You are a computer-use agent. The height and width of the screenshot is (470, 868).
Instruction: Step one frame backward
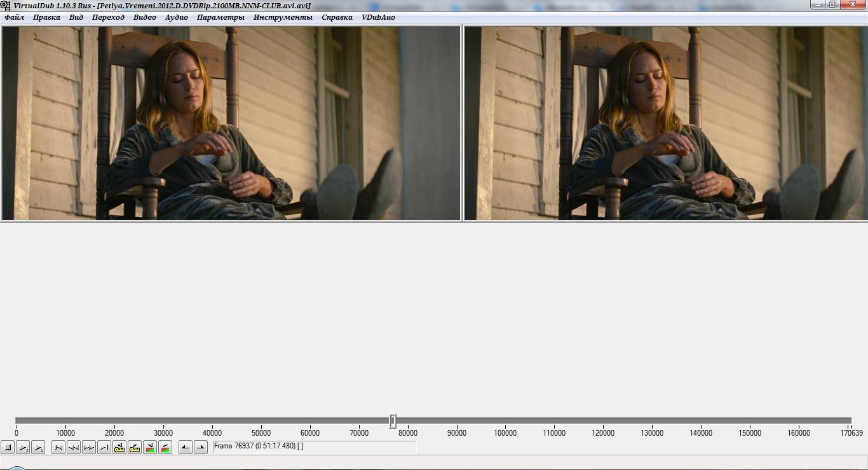tap(74, 447)
